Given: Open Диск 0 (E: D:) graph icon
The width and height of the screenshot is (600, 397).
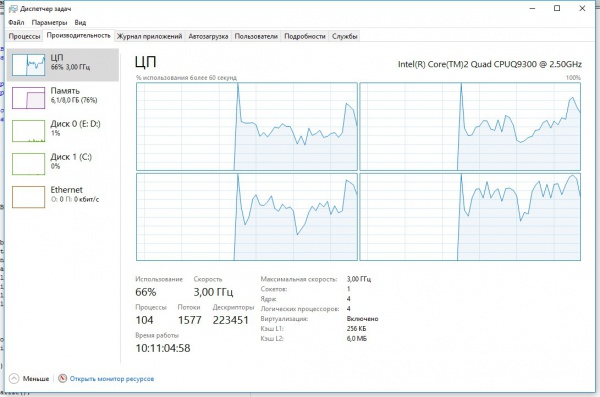Looking at the screenshot, I should click(x=28, y=131).
